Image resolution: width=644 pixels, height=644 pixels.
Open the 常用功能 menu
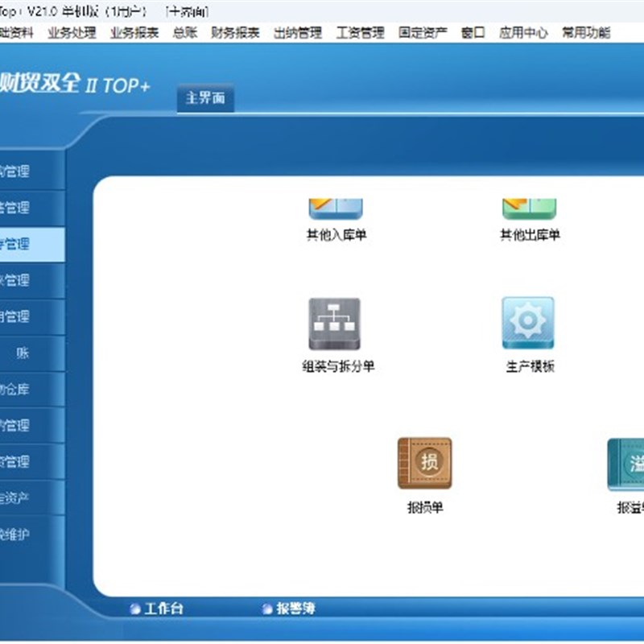click(586, 32)
